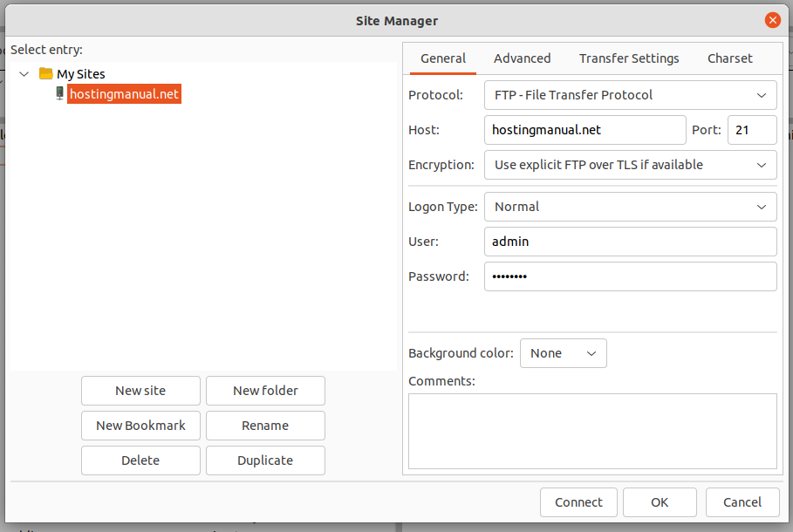This screenshot has height=532, width=793.
Task: Duplicate the selected site
Action: point(265,460)
